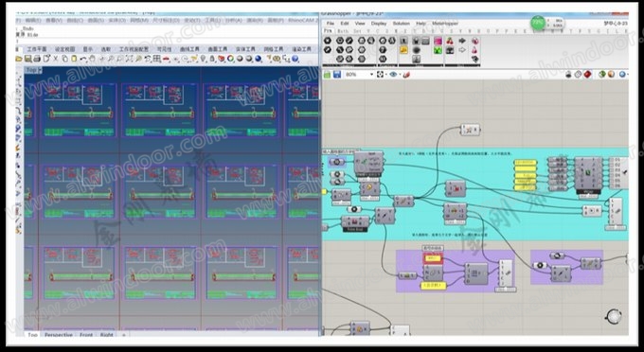This screenshot has height=352, width=644.
Task: Activate the Grasshopper sketch pencil tool
Action: [406, 74]
